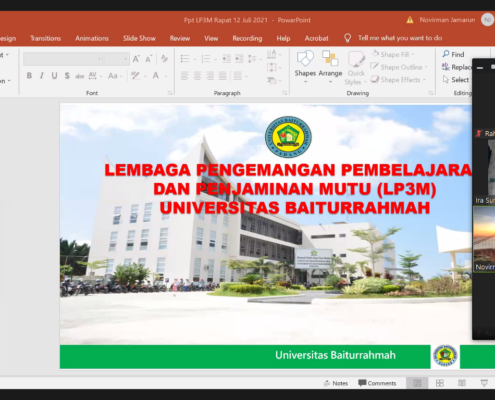
Task: Click the Increase Font Size icon
Action: tap(136, 59)
